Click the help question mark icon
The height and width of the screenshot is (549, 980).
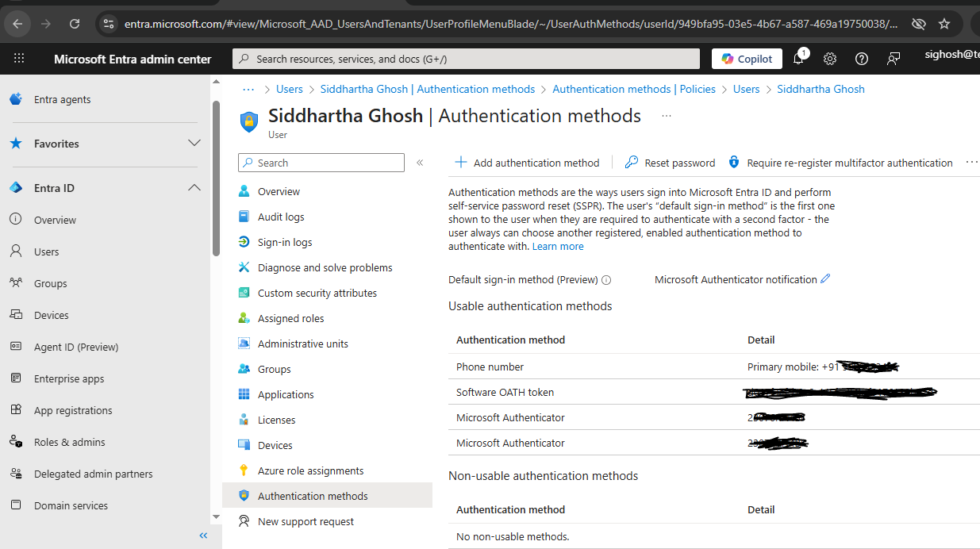click(x=862, y=59)
